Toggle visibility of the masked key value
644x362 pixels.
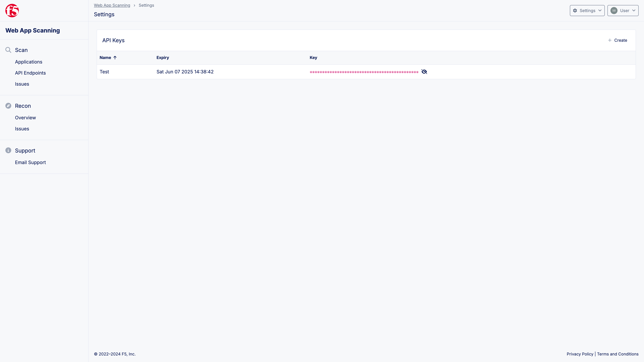tap(424, 72)
